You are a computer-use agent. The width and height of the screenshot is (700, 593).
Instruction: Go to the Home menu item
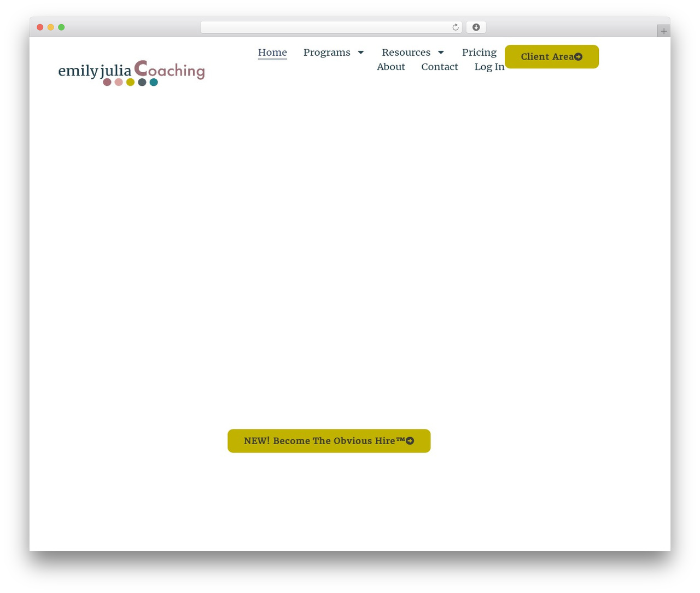click(x=272, y=53)
